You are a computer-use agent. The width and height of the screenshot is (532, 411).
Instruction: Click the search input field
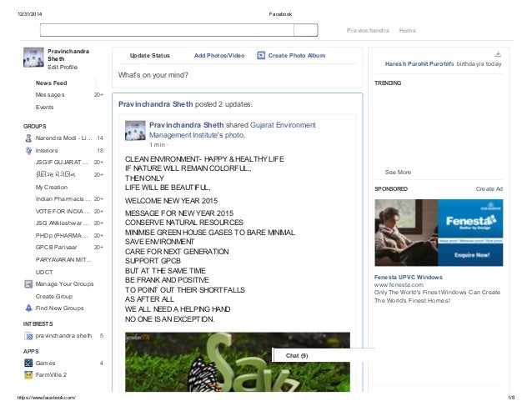(x=167, y=30)
